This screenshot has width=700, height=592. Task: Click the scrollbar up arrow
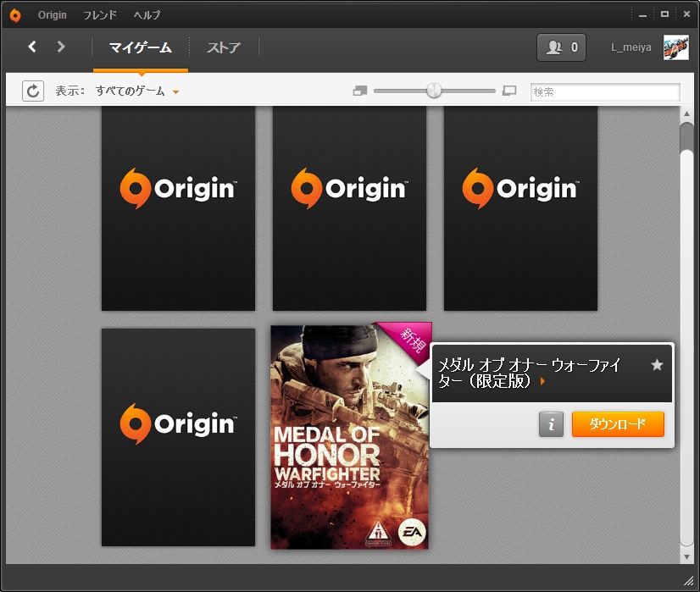click(686, 114)
